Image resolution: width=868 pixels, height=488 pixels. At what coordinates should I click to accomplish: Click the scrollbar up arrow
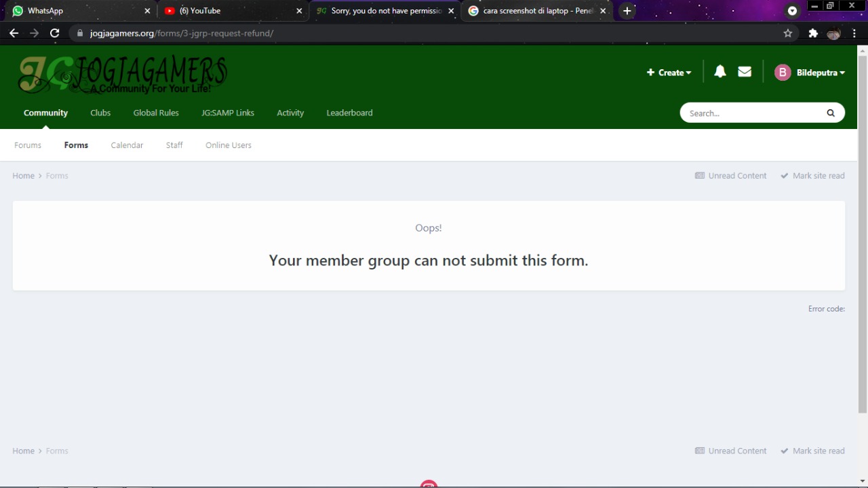pos(863,50)
